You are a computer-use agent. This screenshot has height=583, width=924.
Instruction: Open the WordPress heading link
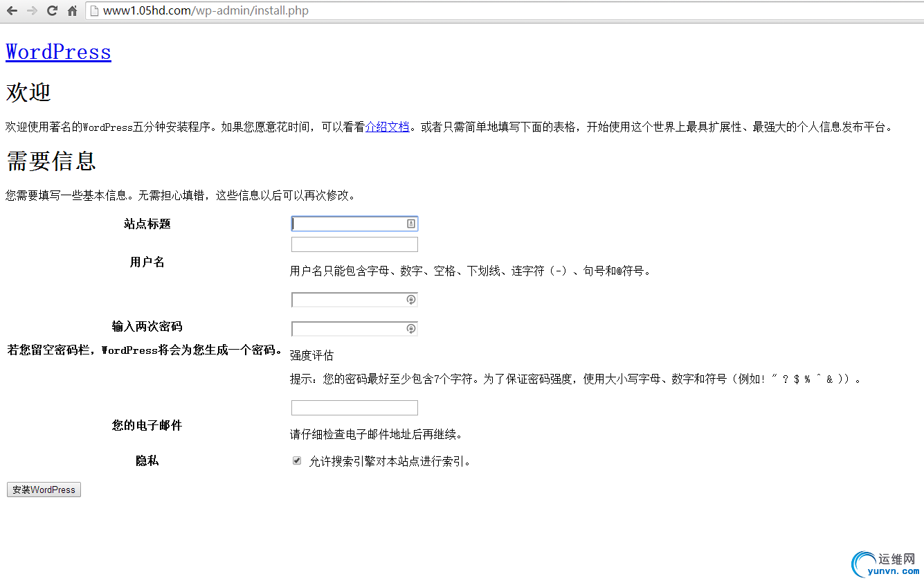58,52
